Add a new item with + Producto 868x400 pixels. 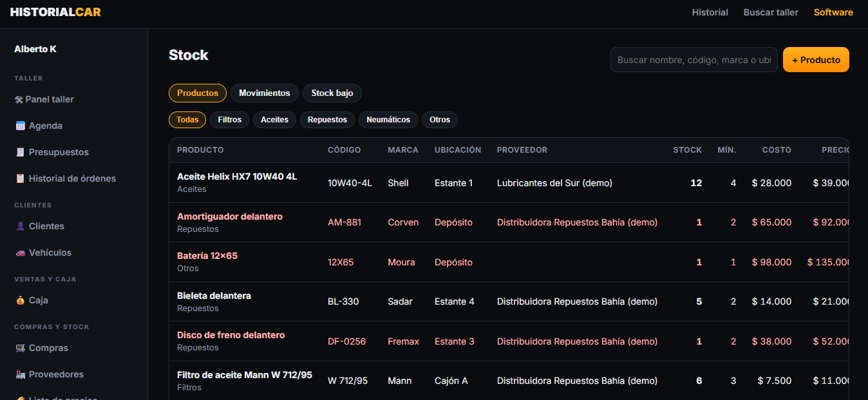[x=816, y=60]
